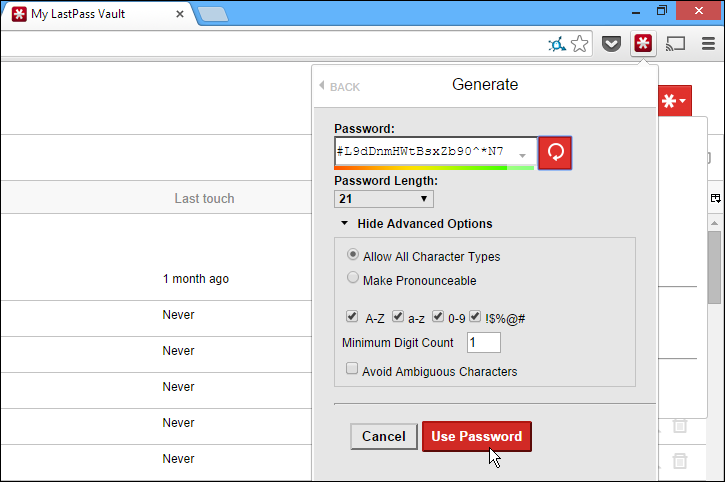
Task: Select Allow All Character Types option
Action: (x=353, y=254)
